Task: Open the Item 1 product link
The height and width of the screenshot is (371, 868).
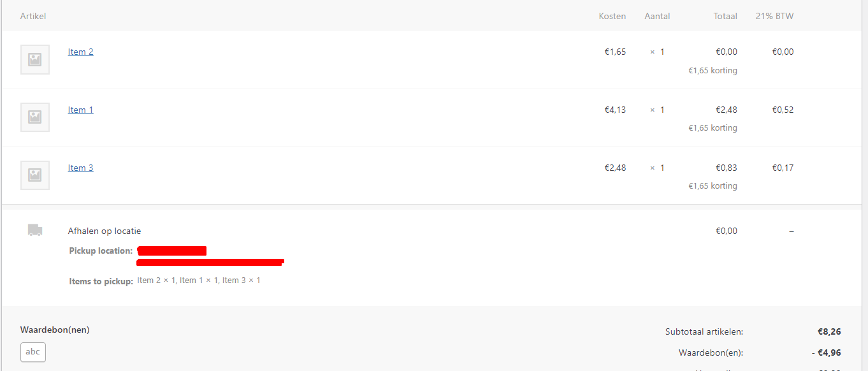Action: tap(80, 109)
